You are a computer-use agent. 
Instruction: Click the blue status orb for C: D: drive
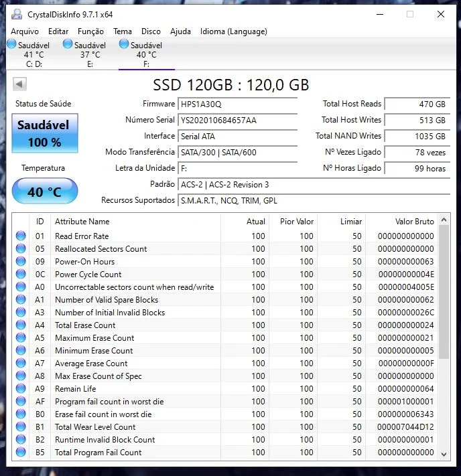click(11, 44)
